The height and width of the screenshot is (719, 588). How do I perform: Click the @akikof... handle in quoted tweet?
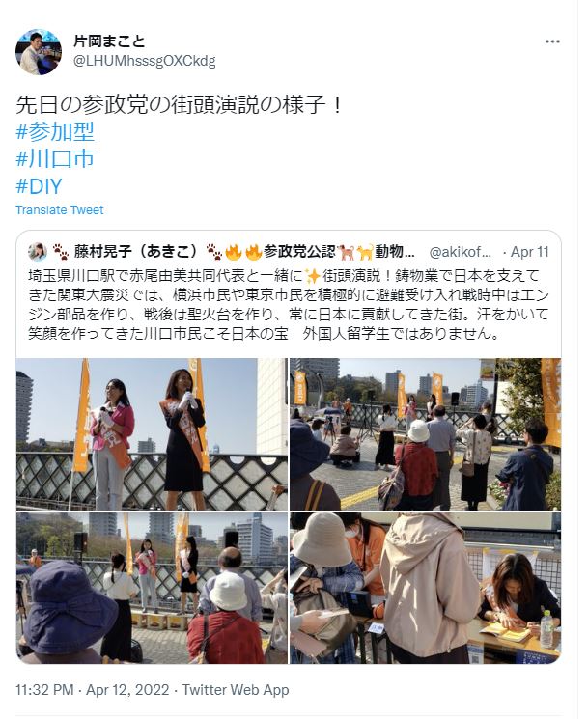point(460,252)
